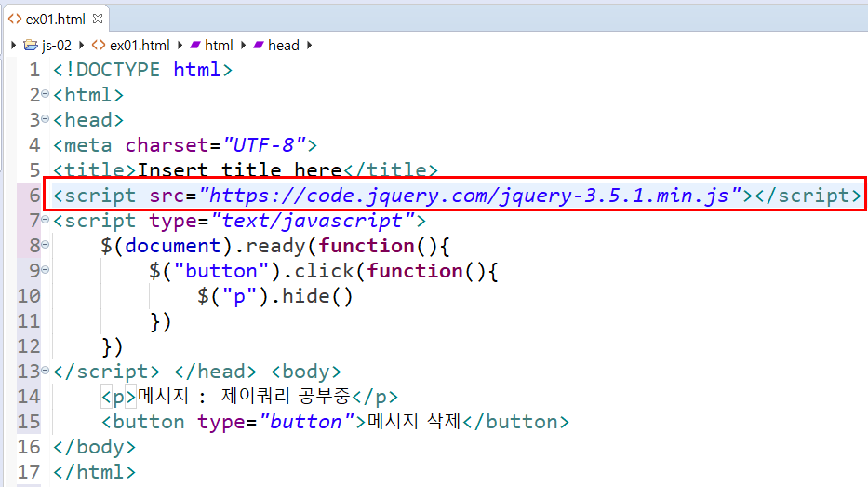The width and height of the screenshot is (868, 487).
Task: Select the ex01.html editor tab
Action: (x=56, y=19)
